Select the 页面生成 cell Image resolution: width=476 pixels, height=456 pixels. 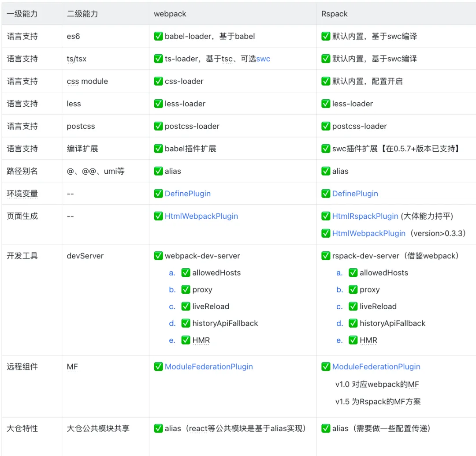click(x=32, y=224)
